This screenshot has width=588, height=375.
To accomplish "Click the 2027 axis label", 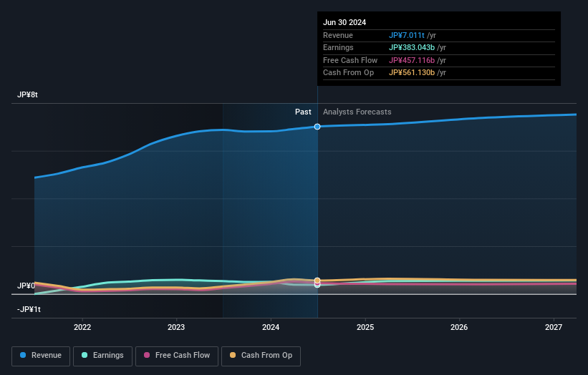I will pos(554,327).
